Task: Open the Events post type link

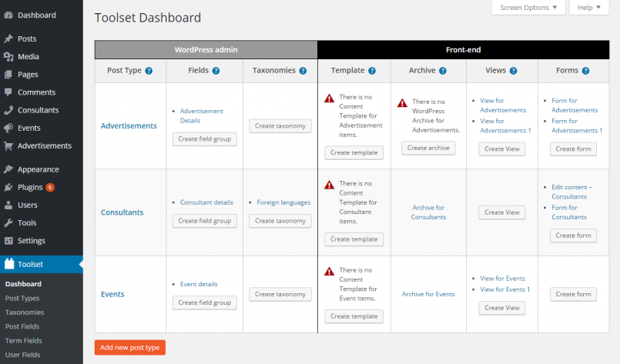Action: click(x=112, y=294)
